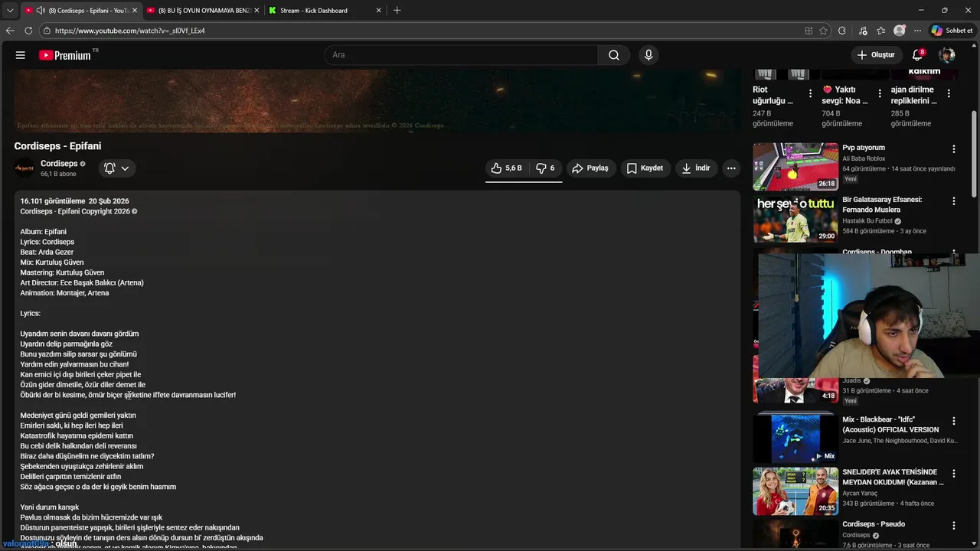Click 'Art Director: Ece Başak Balıkcı' line

coord(82,282)
